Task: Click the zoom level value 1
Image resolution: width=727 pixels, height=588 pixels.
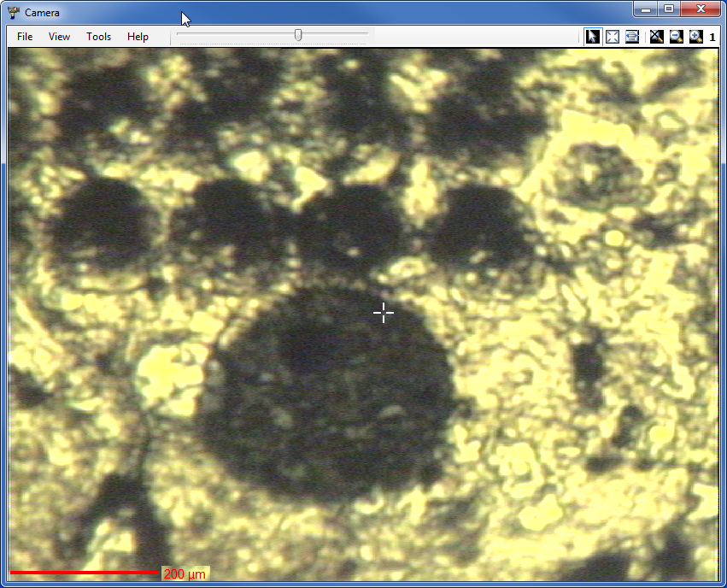Action: pos(712,37)
